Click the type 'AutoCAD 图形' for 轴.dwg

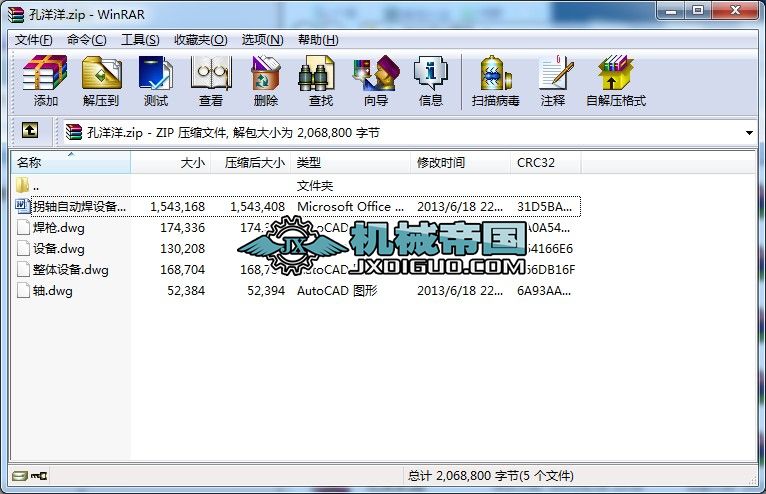pos(337,291)
